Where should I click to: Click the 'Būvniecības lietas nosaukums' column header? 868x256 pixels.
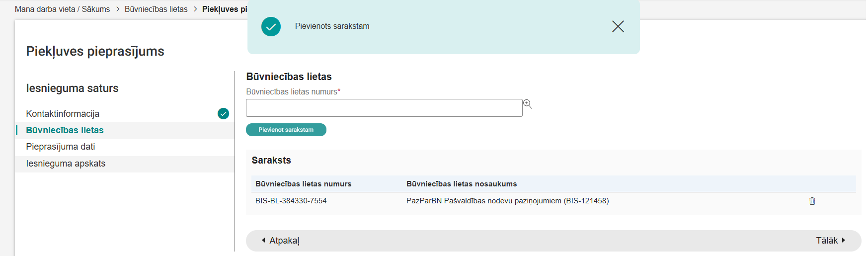[x=461, y=184]
